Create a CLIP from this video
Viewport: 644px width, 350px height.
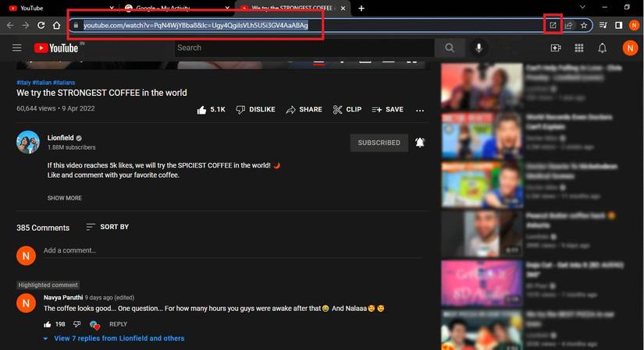click(347, 110)
